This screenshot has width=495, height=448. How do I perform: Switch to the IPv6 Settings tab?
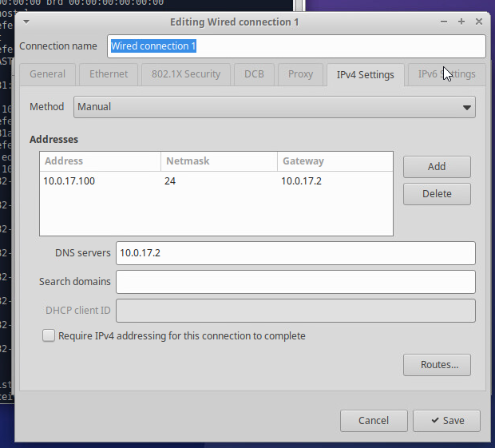(x=446, y=74)
